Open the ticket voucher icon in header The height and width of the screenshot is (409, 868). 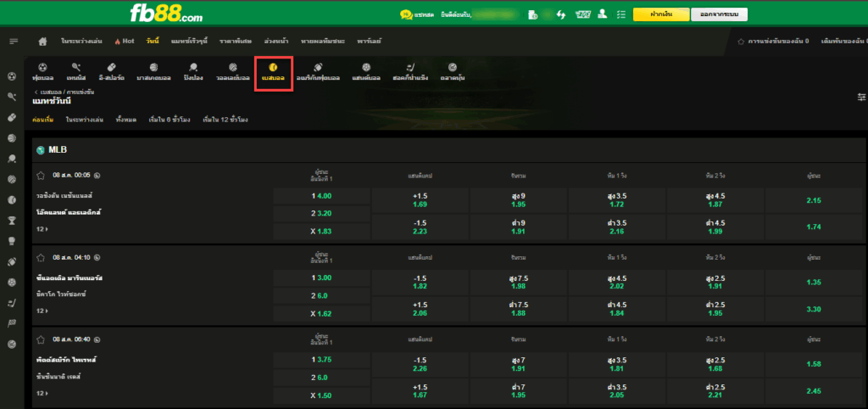point(582,15)
